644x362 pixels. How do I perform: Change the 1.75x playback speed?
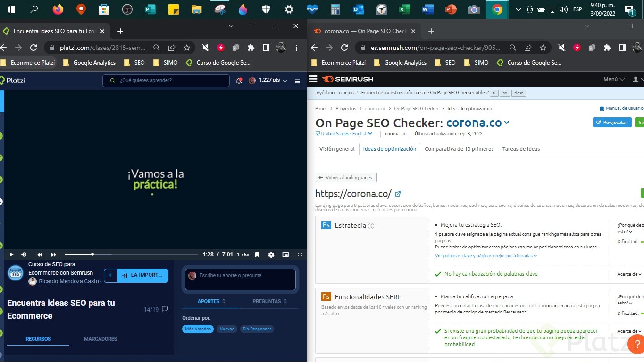(x=243, y=255)
